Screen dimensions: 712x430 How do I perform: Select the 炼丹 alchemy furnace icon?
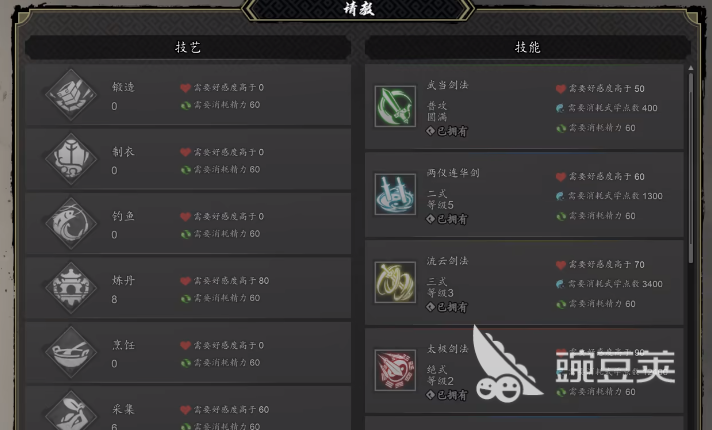71,288
